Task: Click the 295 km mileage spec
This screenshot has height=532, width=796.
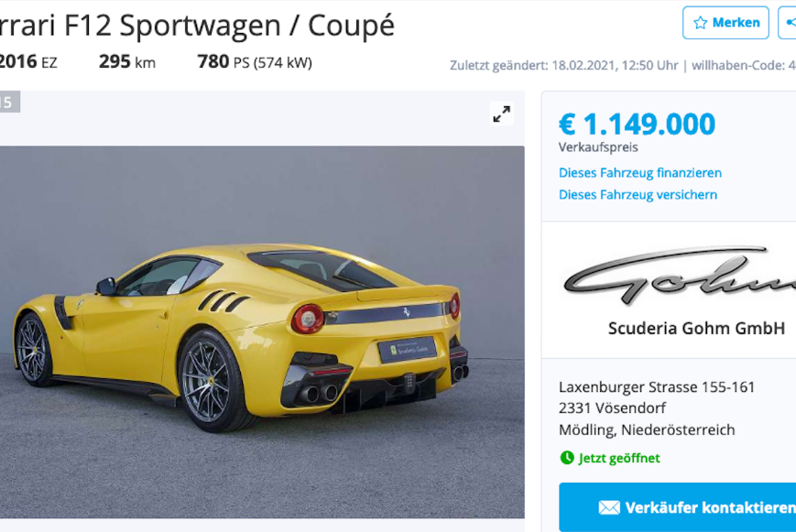Action: coord(127,62)
